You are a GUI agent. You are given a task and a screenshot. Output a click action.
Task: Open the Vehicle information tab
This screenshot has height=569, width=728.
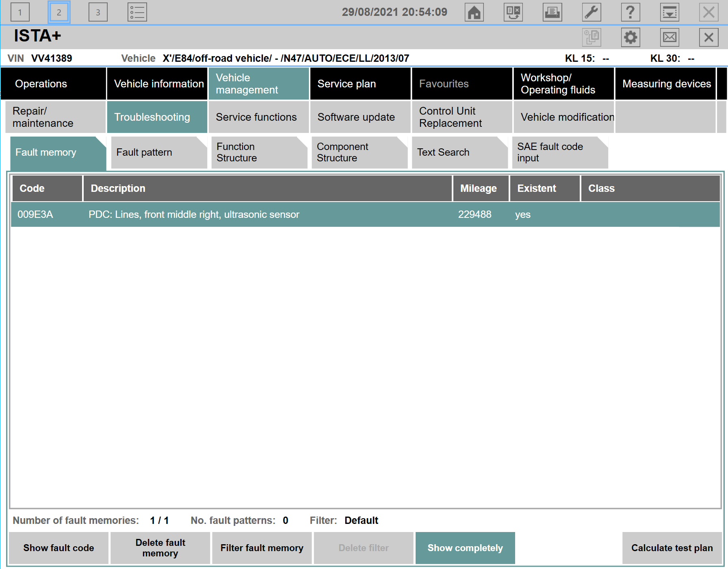[158, 84]
